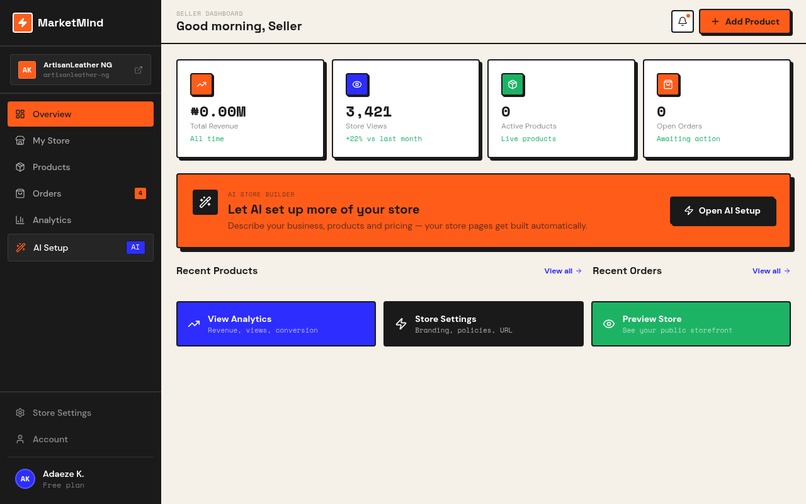Open the View Analytics card
Viewport: 806px width, 504px height.
[276, 324]
